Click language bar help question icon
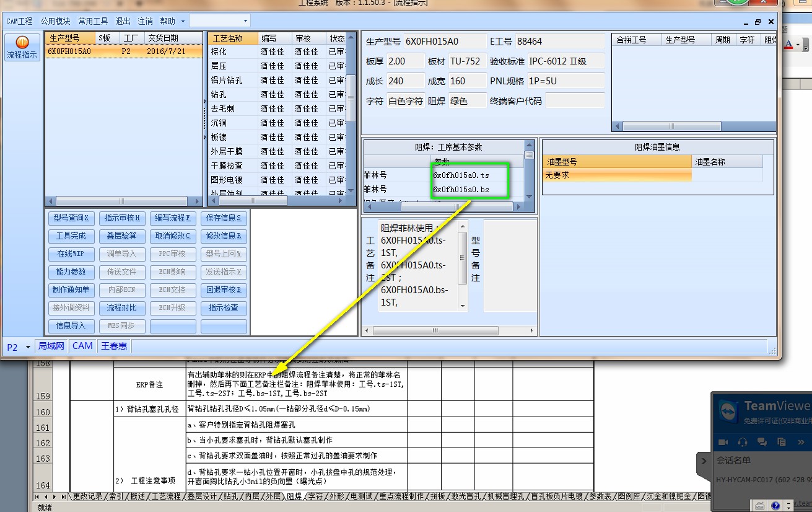The image size is (812, 512). (775, 506)
